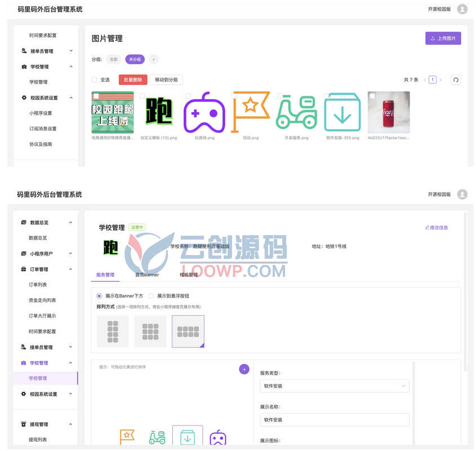Click the 展示名称 input containing 软件安装
Viewport: 476px width, 451px height.
click(335, 419)
